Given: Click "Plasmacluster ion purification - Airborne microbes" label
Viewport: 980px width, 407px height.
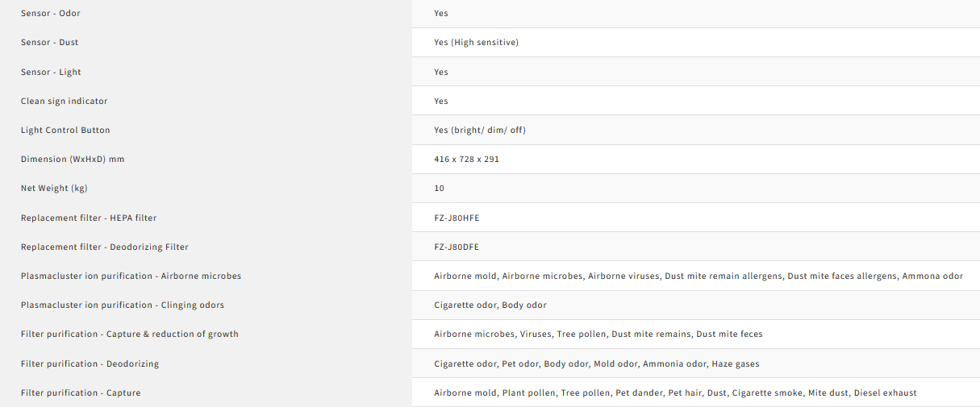Looking at the screenshot, I should point(131,276).
